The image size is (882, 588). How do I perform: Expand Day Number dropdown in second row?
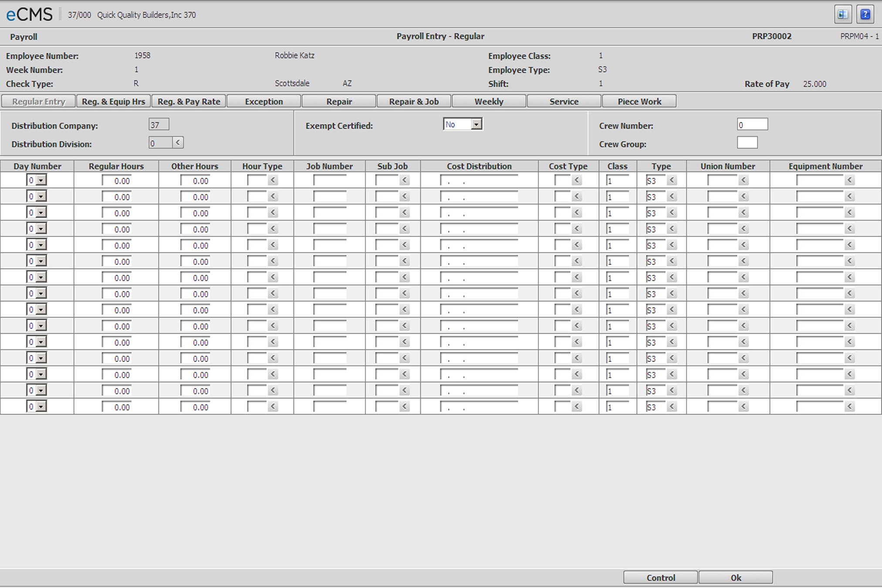41,196
